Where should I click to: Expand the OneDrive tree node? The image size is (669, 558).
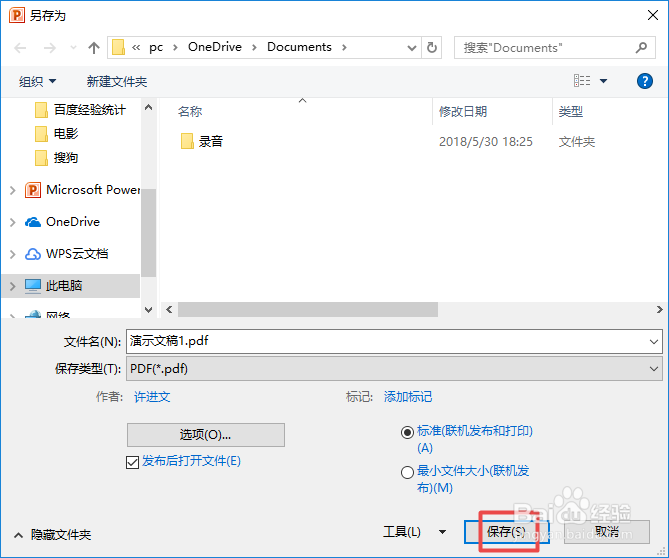click(x=12, y=222)
